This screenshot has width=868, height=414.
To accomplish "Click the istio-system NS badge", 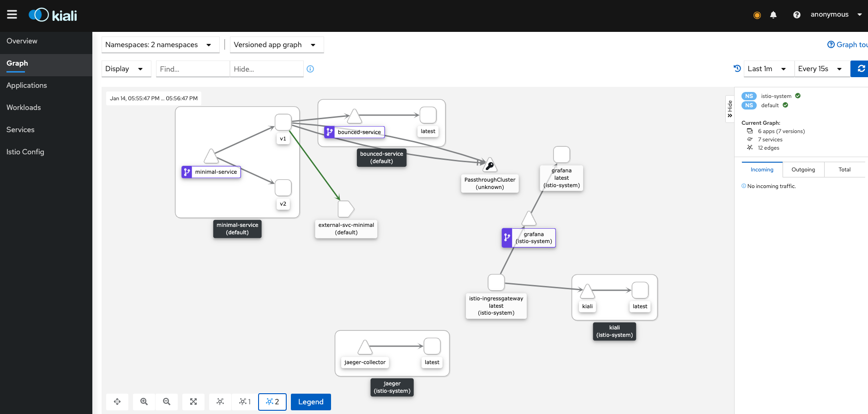I will click(x=749, y=96).
